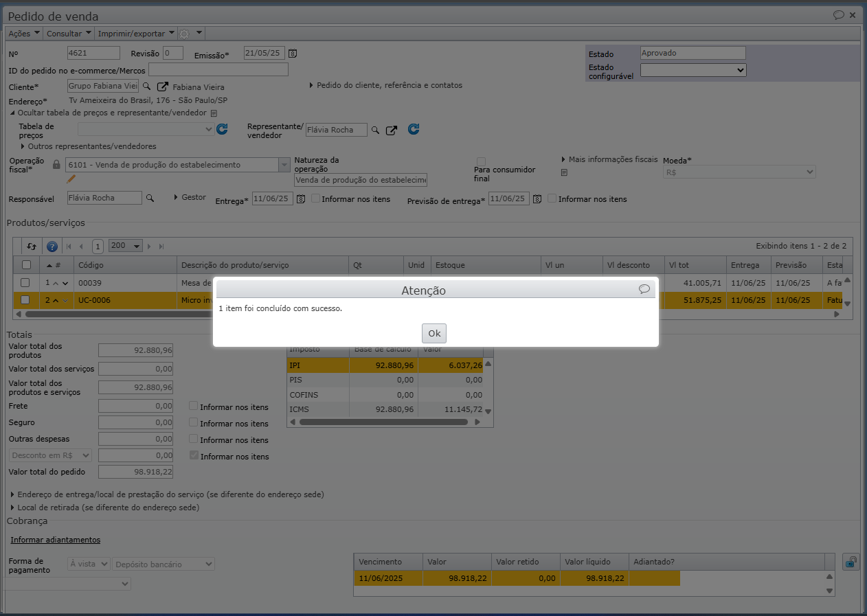Refresh Tabela de preços with the blue reload icon
The width and height of the screenshot is (867, 616).
[222, 129]
